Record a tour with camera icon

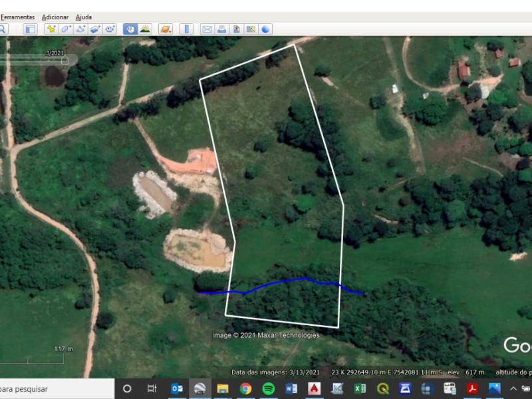pyautogui.click(x=110, y=29)
